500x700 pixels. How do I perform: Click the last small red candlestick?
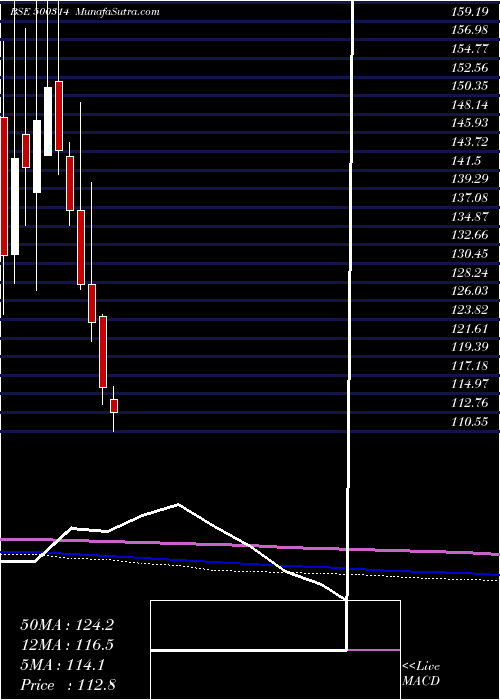coord(114,406)
